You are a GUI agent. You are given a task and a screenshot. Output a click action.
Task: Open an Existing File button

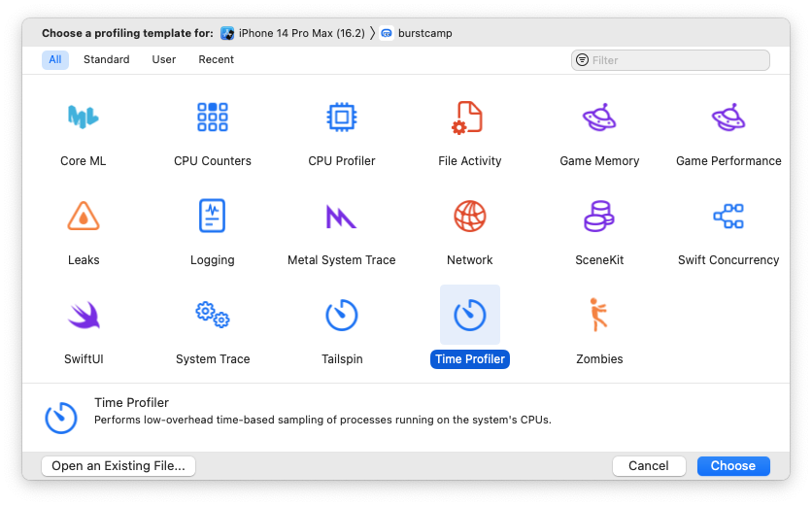(118, 465)
